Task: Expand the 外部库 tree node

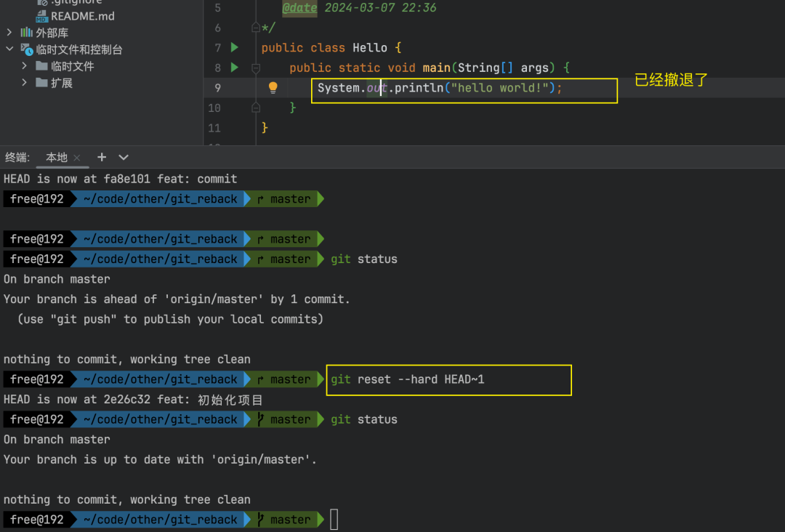Action: click(9, 33)
